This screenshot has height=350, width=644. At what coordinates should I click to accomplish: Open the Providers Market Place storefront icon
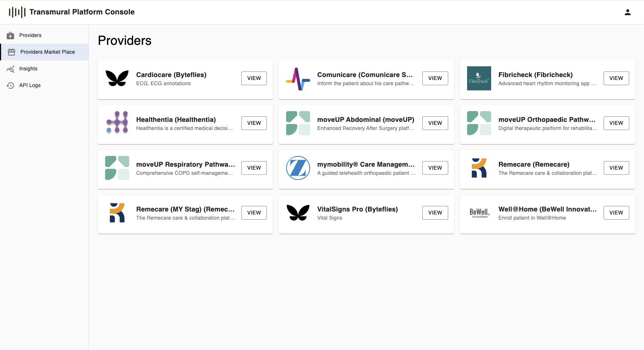[x=11, y=52]
